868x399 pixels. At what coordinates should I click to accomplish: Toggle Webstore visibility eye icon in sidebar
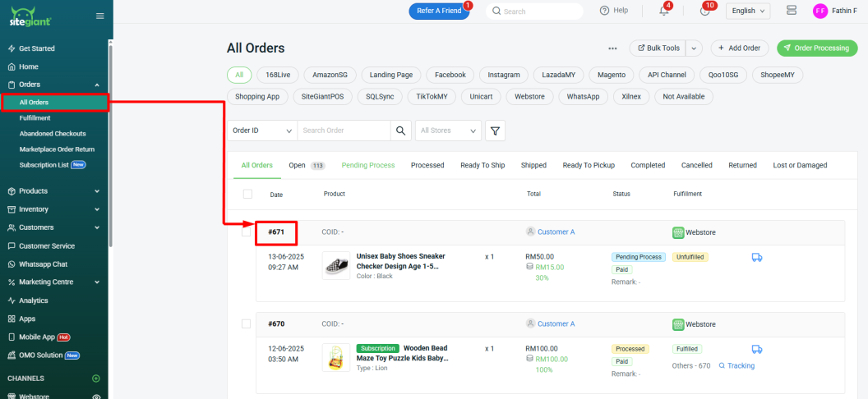click(96, 397)
